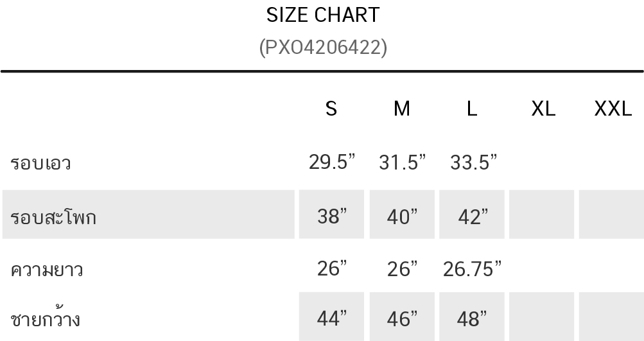Click the 46" hem width cell
644x341 pixels.
(x=402, y=317)
